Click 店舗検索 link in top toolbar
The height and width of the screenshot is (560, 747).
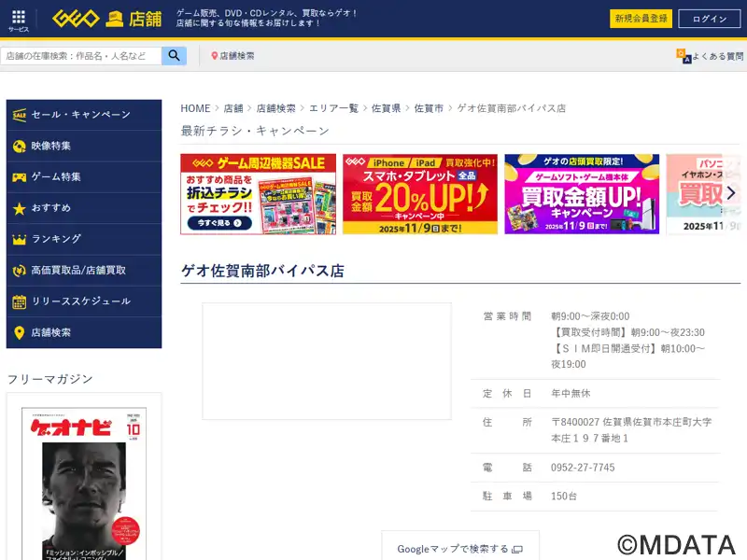point(237,56)
